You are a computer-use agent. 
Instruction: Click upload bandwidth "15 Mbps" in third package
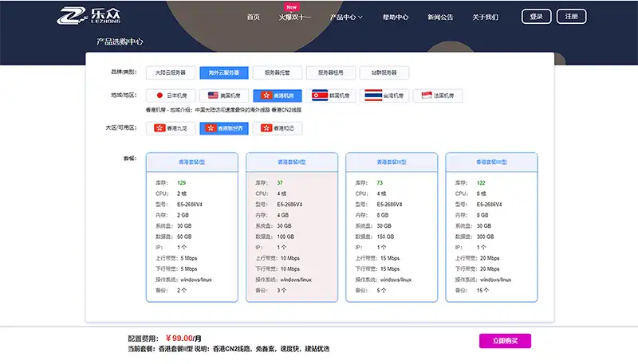[390, 258]
